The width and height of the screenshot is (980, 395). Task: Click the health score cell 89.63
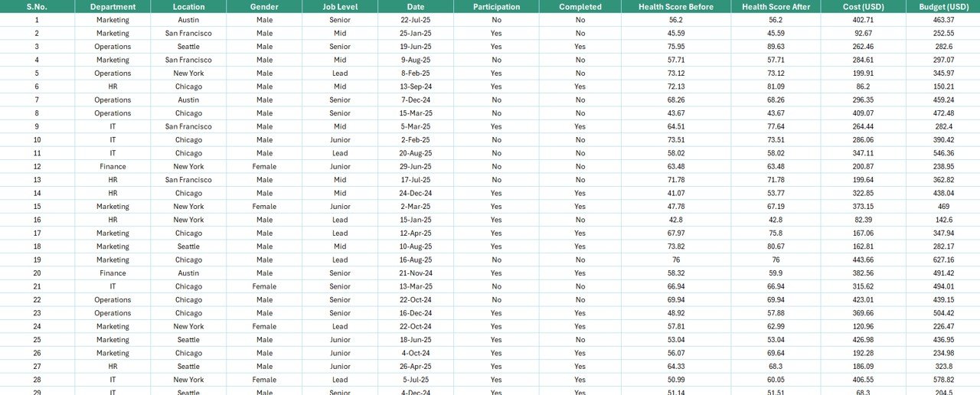pyautogui.click(x=776, y=47)
